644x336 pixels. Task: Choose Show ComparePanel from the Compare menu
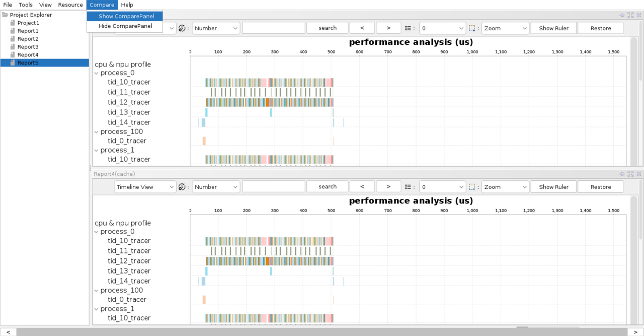[x=126, y=16]
